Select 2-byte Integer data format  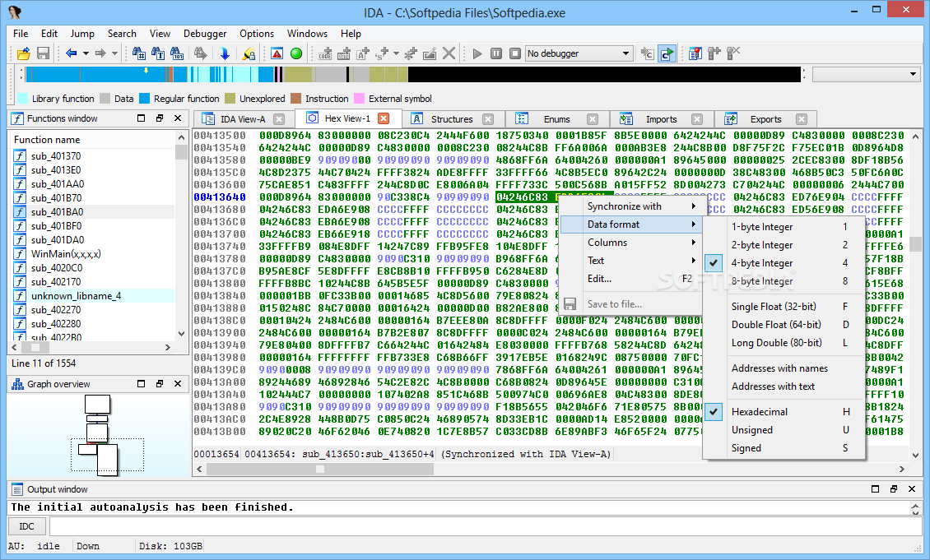click(x=784, y=245)
